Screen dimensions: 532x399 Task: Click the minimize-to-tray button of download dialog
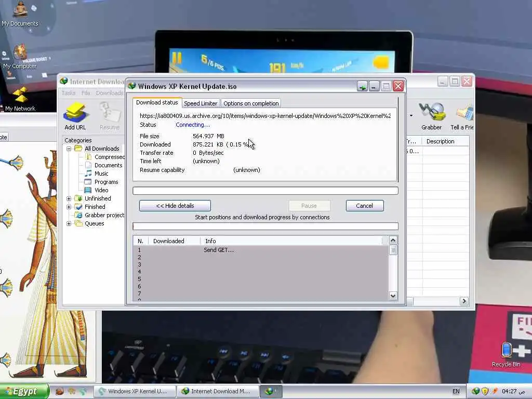pos(362,87)
